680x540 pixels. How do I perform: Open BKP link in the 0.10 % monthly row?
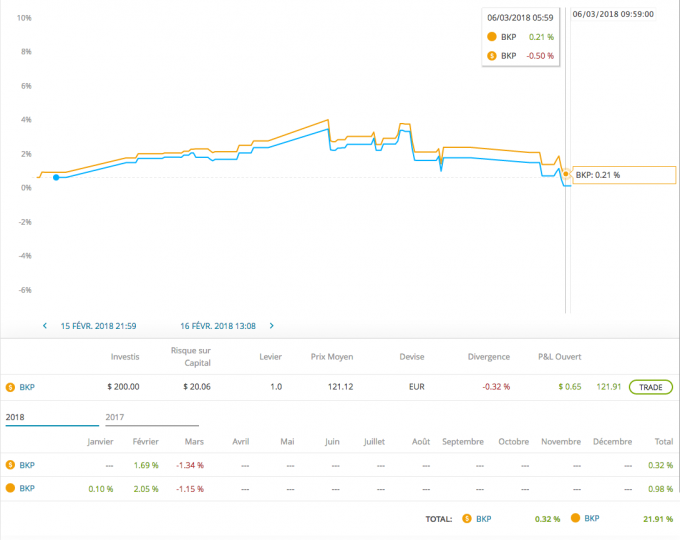point(27,488)
